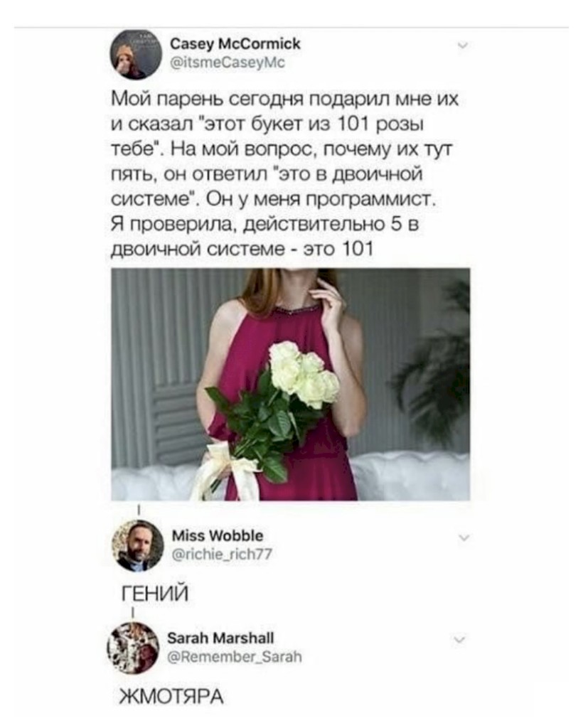Click the @itsmeCaseyMc handle
The width and height of the screenshot is (583, 728).
pyautogui.click(x=228, y=63)
